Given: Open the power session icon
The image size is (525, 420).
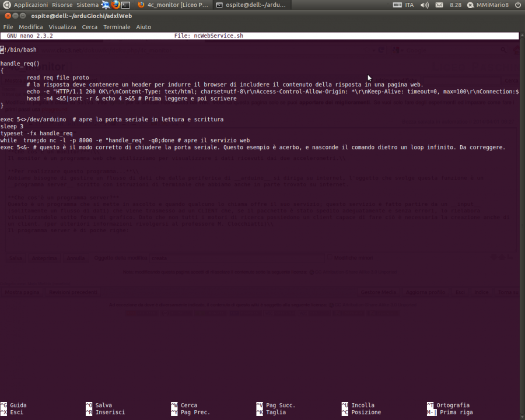Looking at the screenshot, I should point(517,5).
